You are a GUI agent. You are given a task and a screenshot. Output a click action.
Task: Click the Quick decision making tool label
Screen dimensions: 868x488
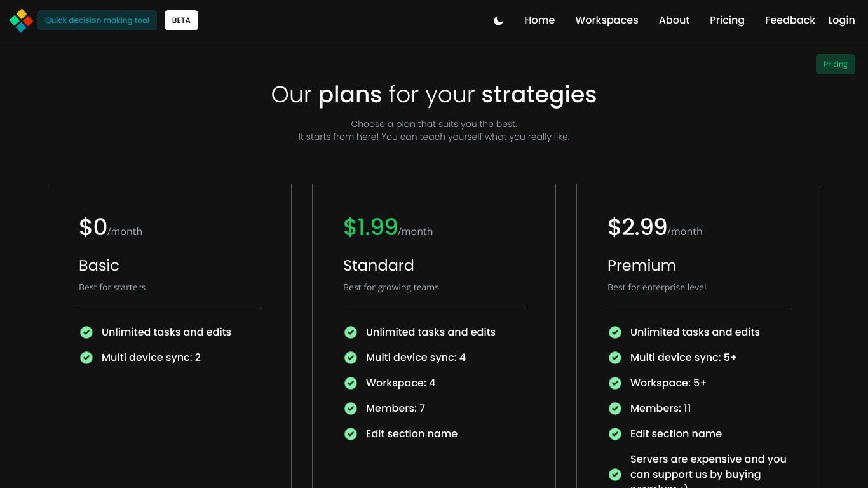[97, 20]
